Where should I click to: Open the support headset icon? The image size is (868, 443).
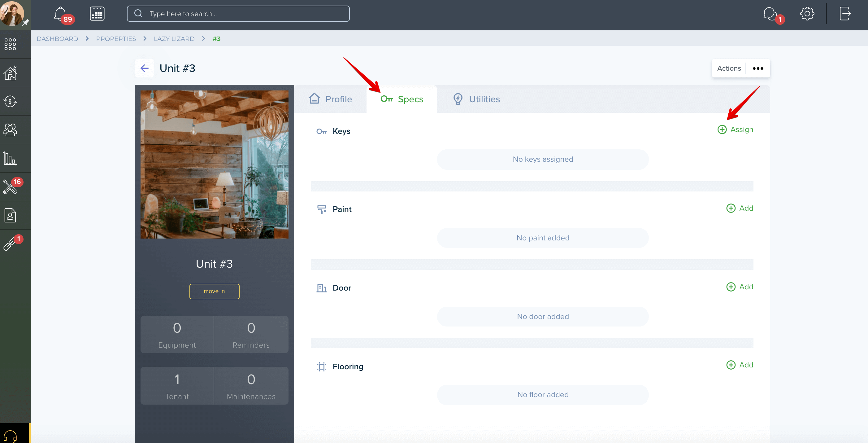click(x=10, y=436)
